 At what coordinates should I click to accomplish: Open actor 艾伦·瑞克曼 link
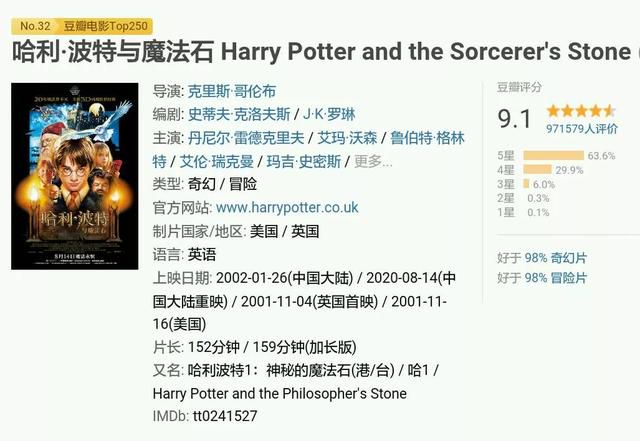[217, 162]
